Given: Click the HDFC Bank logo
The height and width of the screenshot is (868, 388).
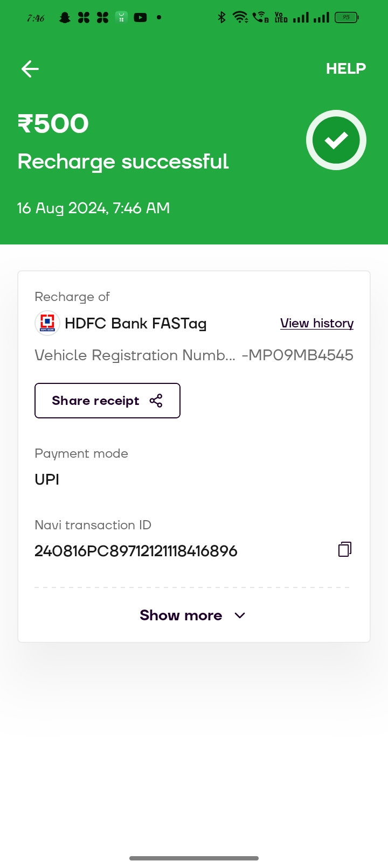Looking at the screenshot, I should [47, 323].
